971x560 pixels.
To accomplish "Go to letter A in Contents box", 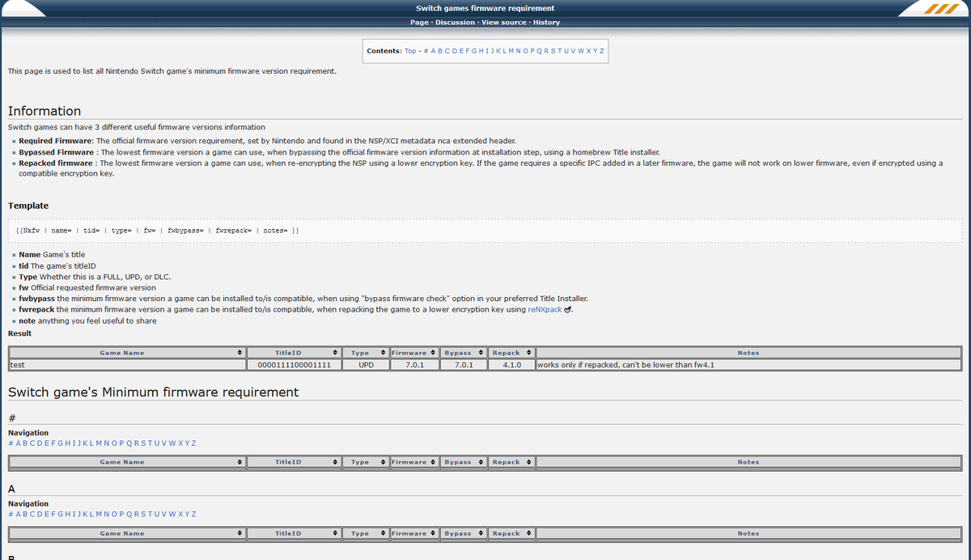I will [433, 51].
